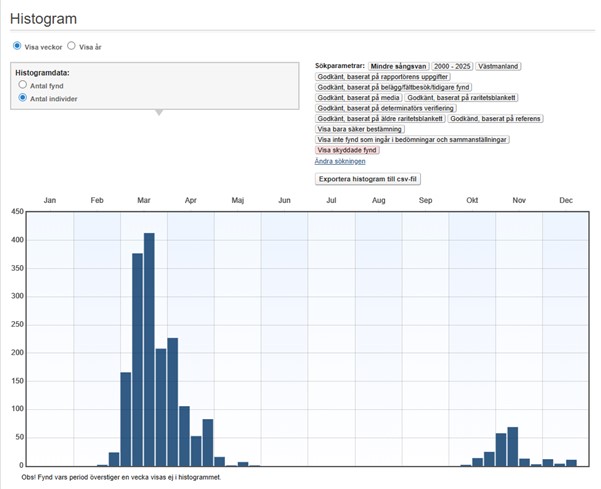This screenshot has height=489, width=601.
Task: Choose 'Antal individer' histogram data option
Action: point(23,99)
